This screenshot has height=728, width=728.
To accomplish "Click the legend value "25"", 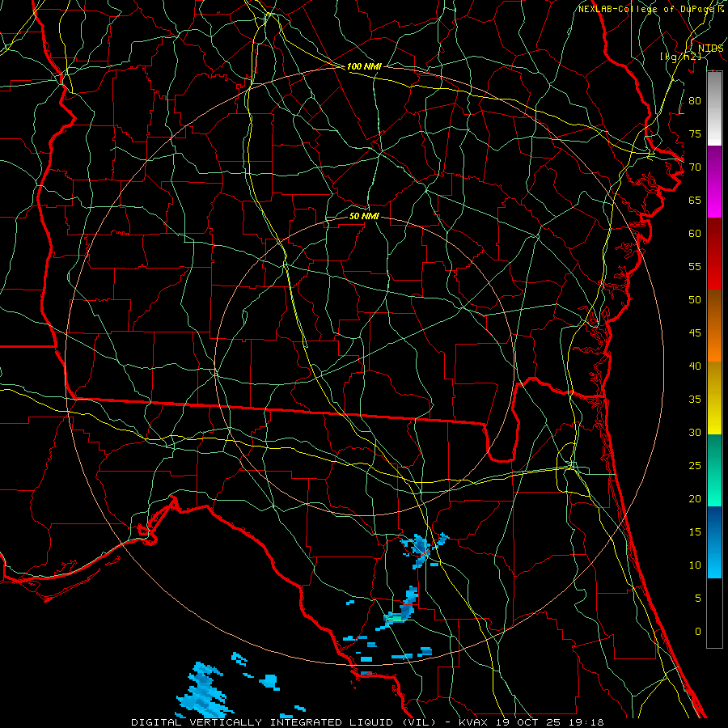I will tap(695, 465).
